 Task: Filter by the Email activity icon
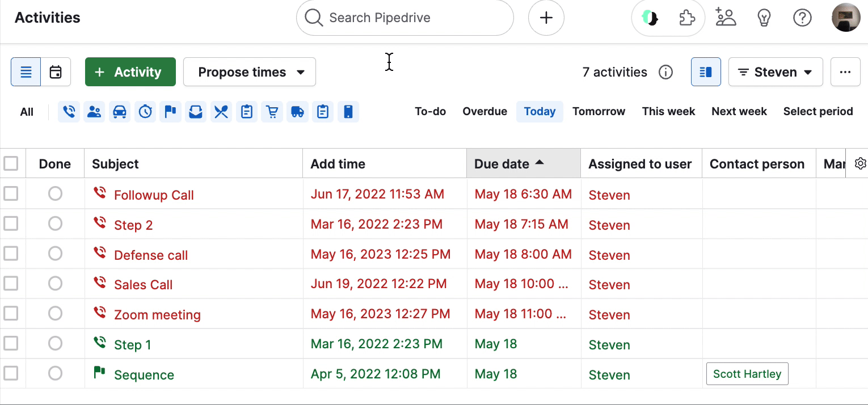click(196, 112)
